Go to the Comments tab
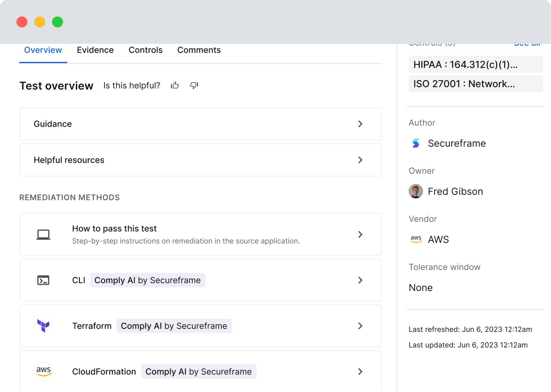The width and height of the screenshot is (551, 392). (x=199, y=50)
